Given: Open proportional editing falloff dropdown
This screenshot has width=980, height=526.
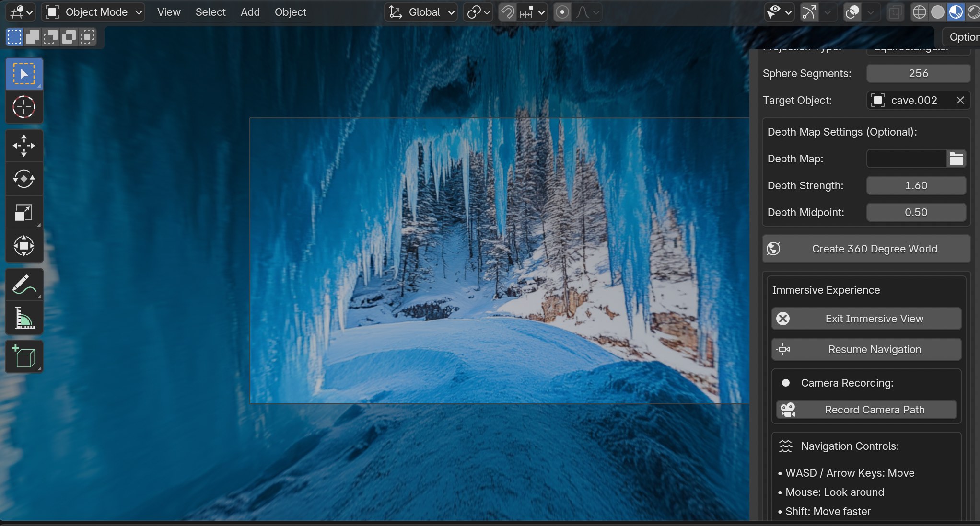Looking at the screenshot, I should [587, 12].
